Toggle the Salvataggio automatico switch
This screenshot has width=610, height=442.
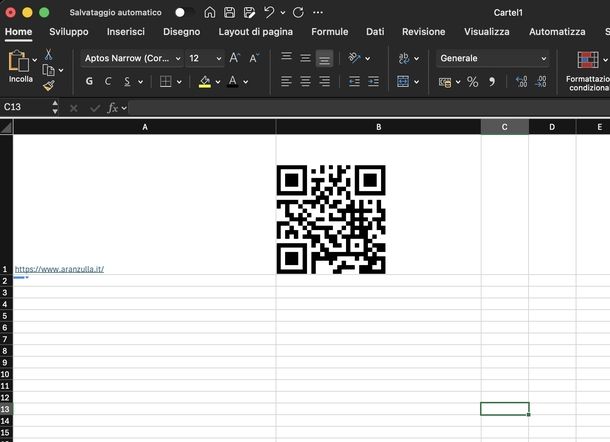click(184, 12)
